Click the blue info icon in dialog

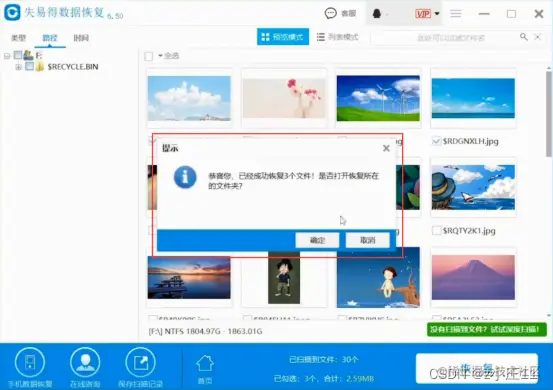[x=185, y=177]
